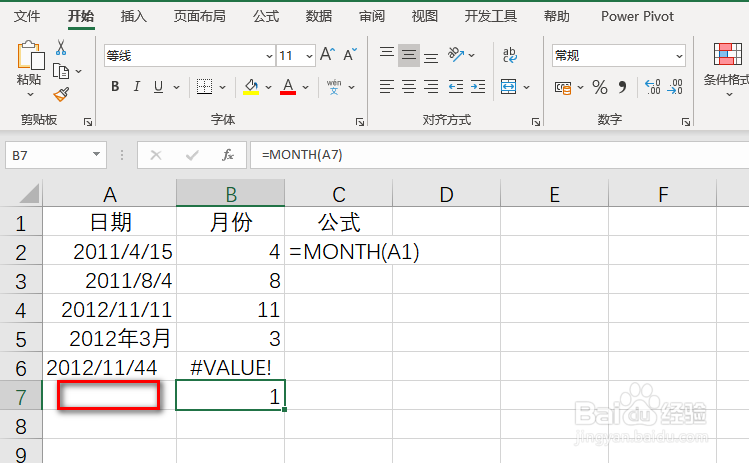Toggle middle vertical alignment

coord(409,55)
